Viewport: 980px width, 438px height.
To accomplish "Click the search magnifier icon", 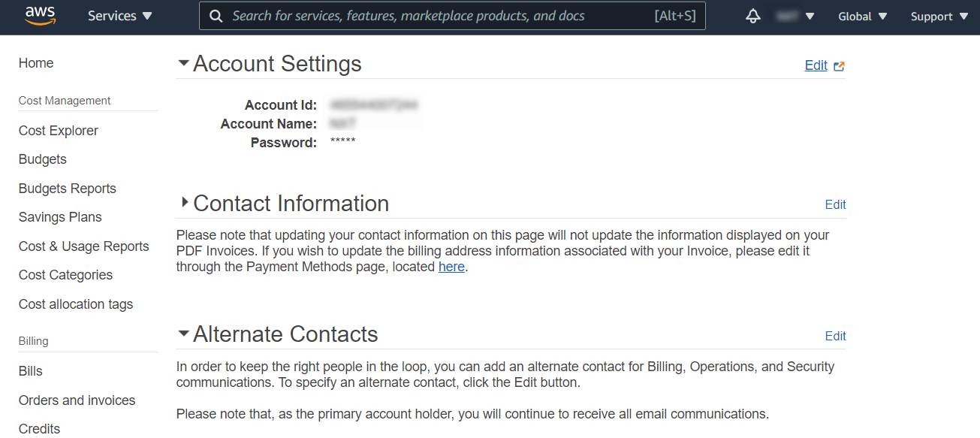I will (216, 16).
